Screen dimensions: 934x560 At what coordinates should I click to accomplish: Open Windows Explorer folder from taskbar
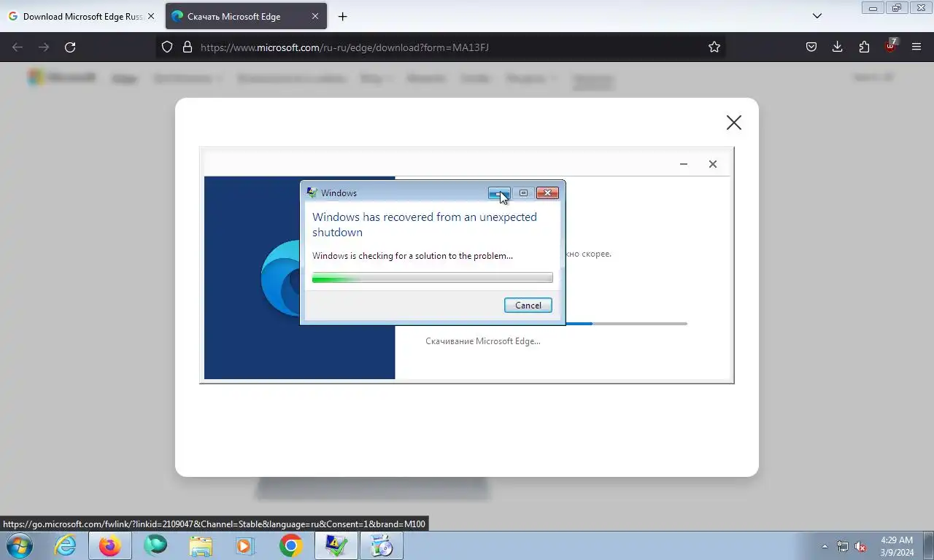(x=201, y=545)
